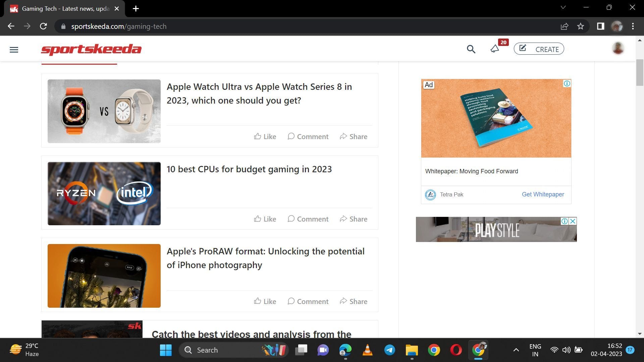Open the Windows Start menu

(x=166, y=350)
